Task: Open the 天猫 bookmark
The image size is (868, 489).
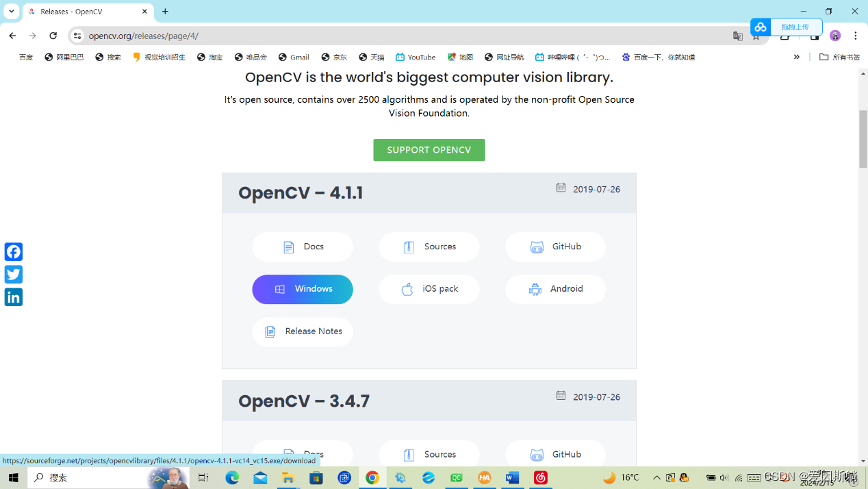Action: pos(372,57)
